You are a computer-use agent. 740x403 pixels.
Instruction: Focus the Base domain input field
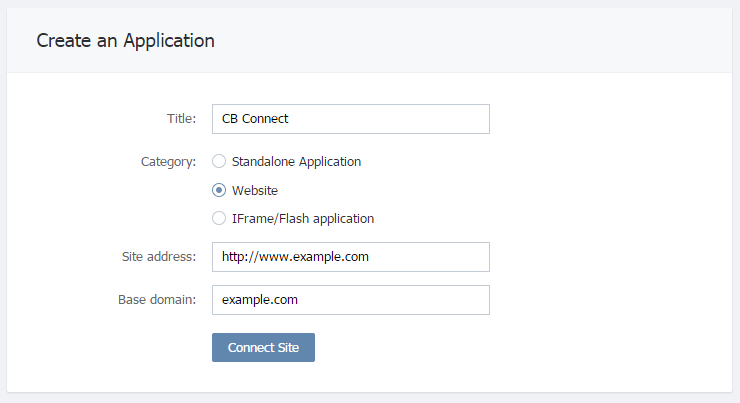pos(351,300)
